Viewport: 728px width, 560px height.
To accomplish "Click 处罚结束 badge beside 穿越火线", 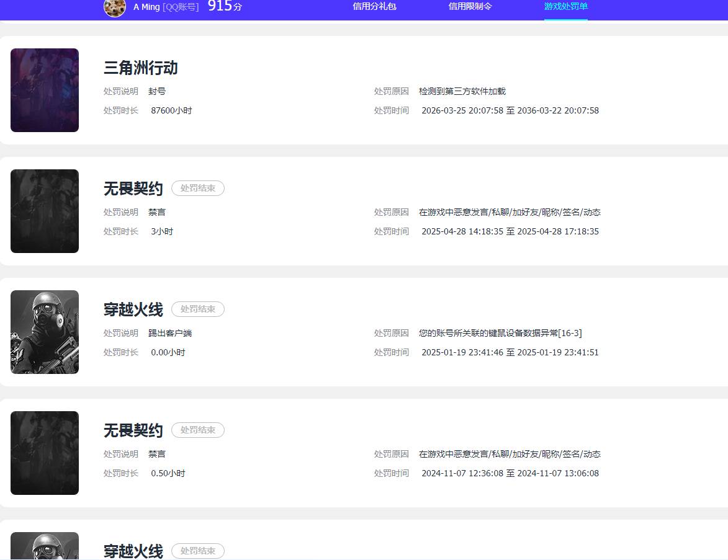I will tap(197, 309).
